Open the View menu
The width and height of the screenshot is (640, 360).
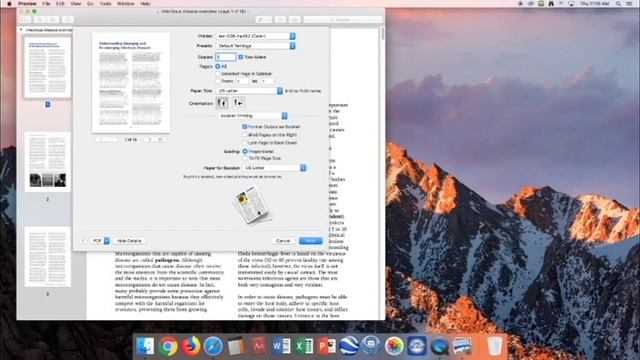[76, 3]
